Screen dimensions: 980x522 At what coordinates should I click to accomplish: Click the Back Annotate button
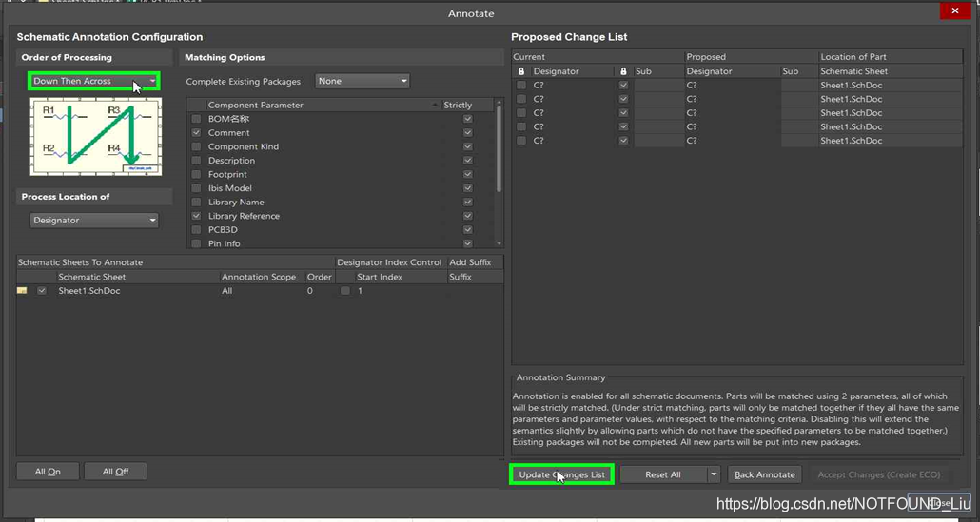[x=764, y=475]
